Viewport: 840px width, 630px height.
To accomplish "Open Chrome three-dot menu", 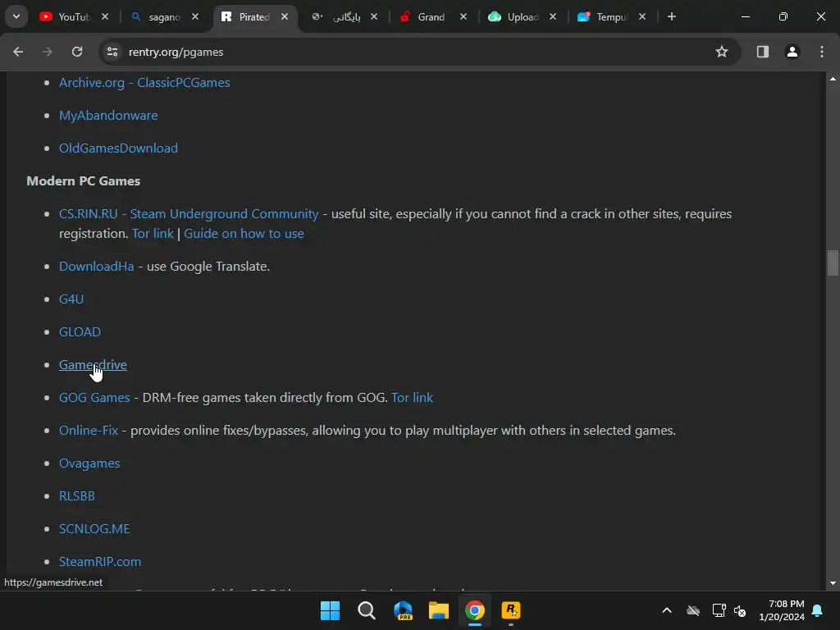I will click(822, 52).
